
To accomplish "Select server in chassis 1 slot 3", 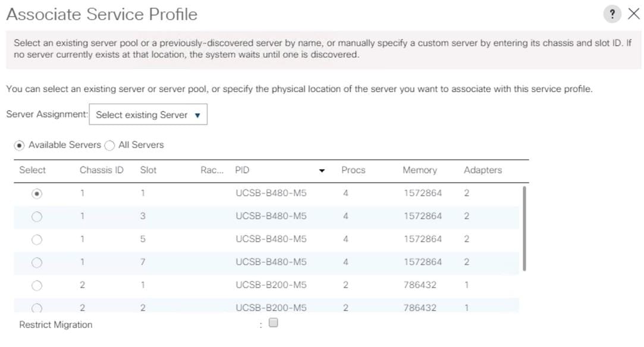I will 37,217.
